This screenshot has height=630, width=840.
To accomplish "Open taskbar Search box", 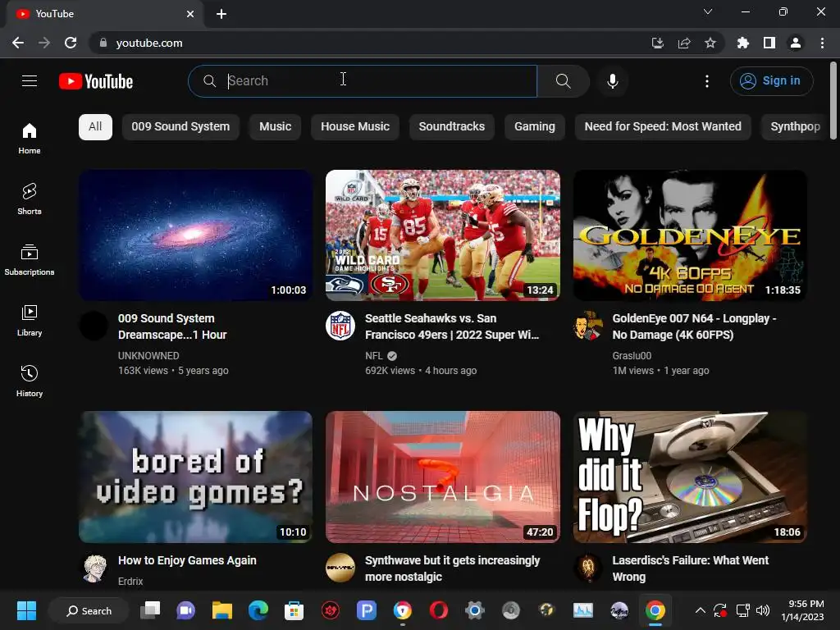I will tap(89, 610).
